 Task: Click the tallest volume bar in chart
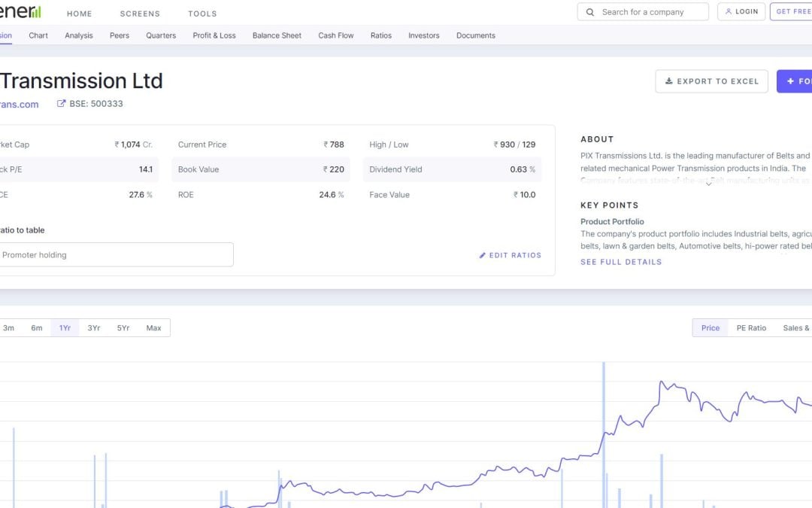pos(604,434)
